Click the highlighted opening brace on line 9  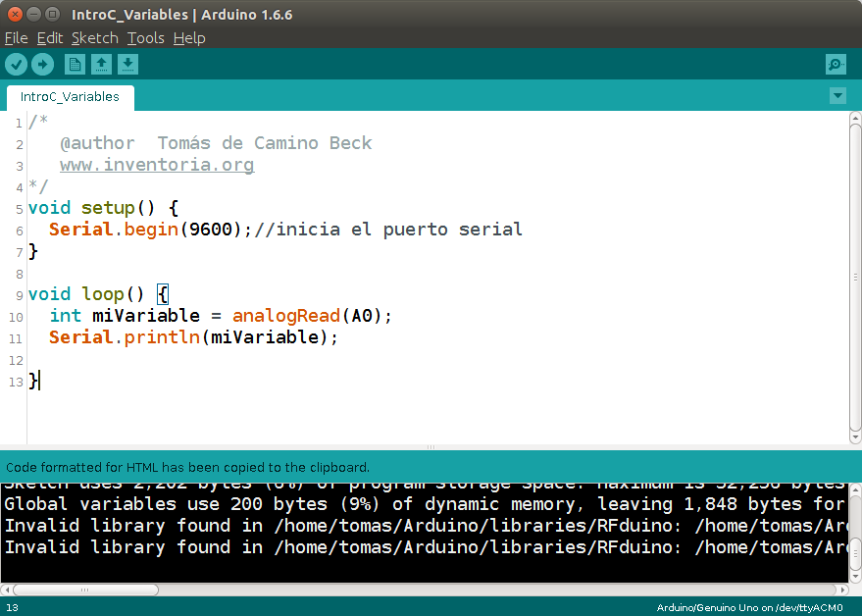[x=163, y=294]
